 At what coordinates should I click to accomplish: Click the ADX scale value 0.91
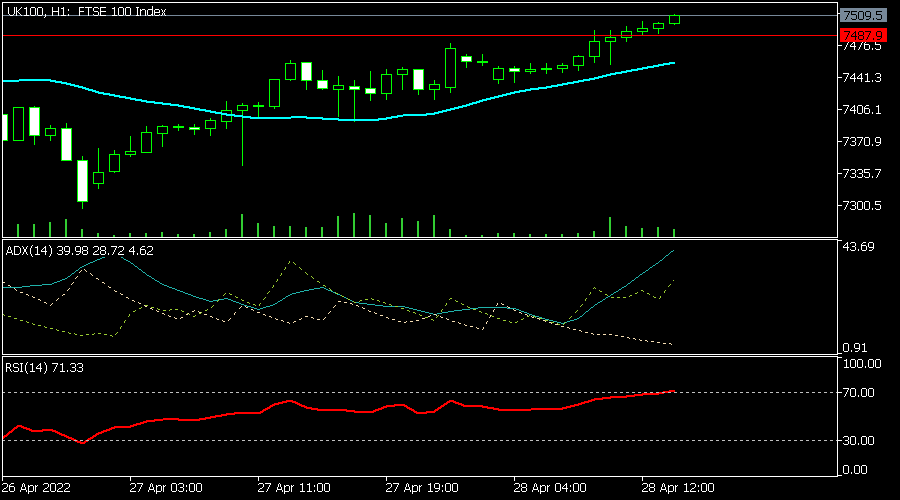(855, 348)
